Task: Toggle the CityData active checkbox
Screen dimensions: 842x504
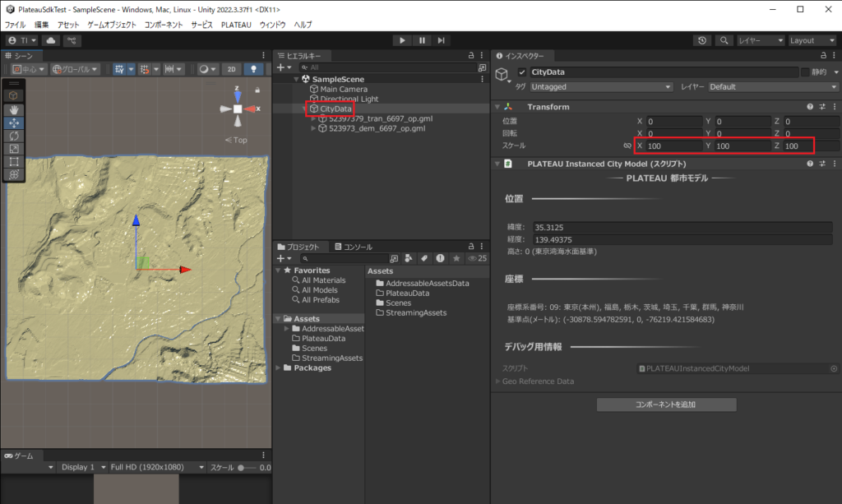Action: click(x=522, y=72)
